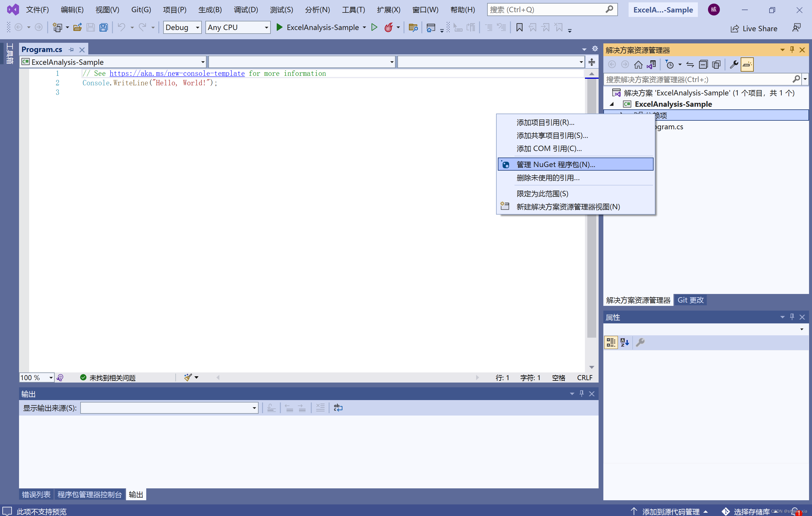Toggle pin on the Program.cs tab

pyautogui.click(x=71, y=50)
